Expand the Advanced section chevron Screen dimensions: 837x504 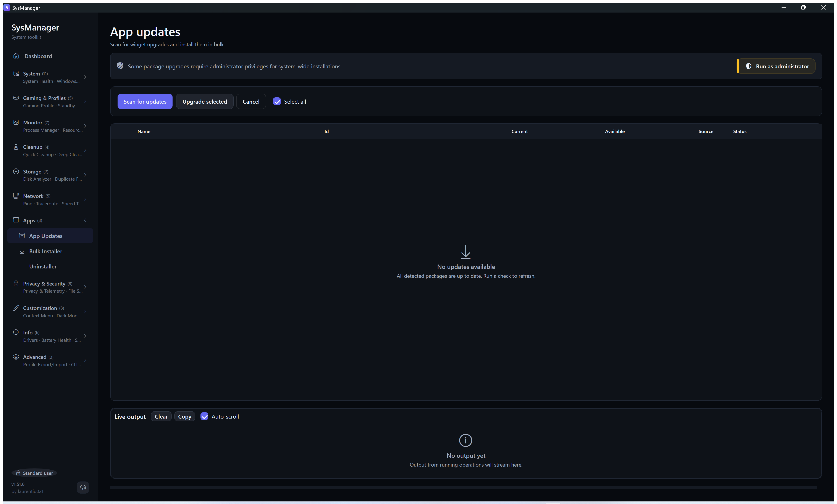coord(85,360)
